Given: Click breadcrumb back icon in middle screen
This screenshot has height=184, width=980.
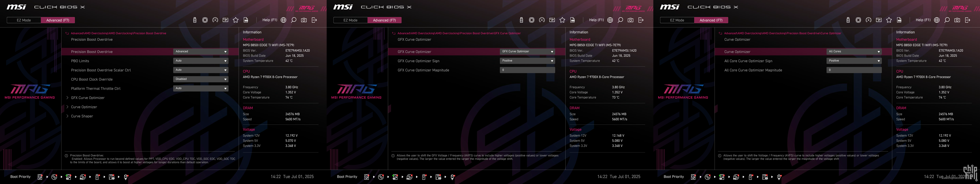Looking at the screenshot, I should (394, 34).
